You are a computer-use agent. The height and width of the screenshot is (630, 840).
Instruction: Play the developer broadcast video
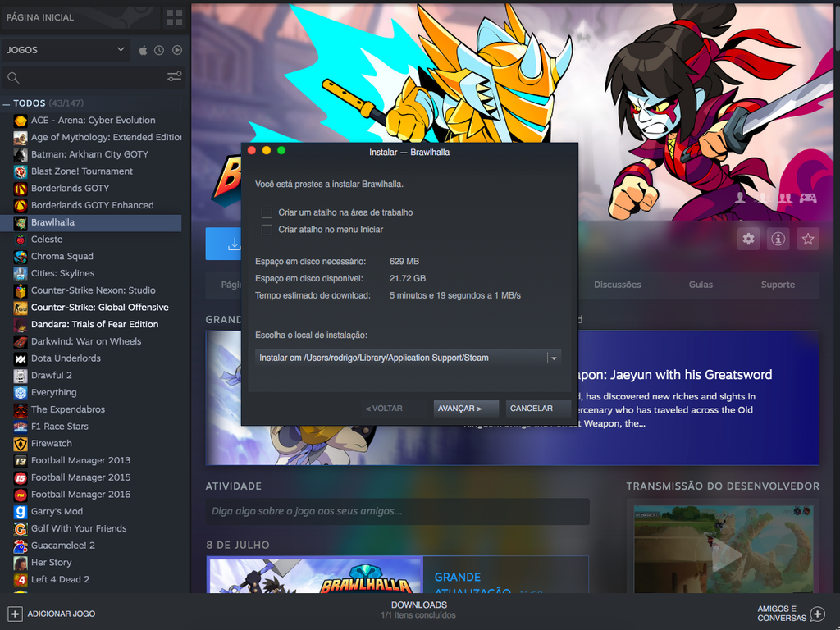click(725, 555)
